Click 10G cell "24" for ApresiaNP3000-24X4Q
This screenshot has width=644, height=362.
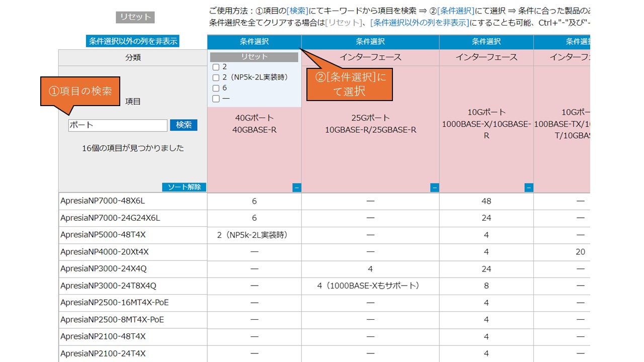[487, 269]
